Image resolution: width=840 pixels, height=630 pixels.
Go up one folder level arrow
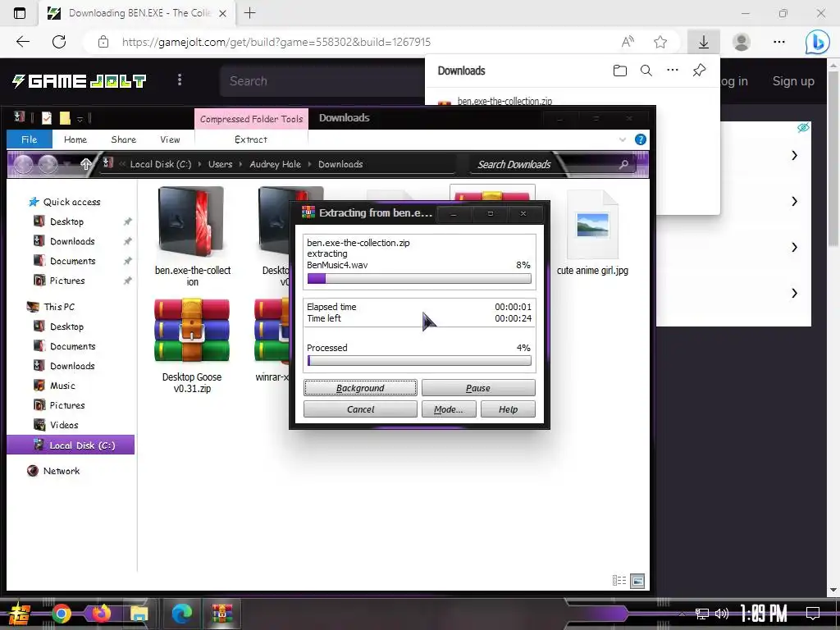[x=85, y=164]
